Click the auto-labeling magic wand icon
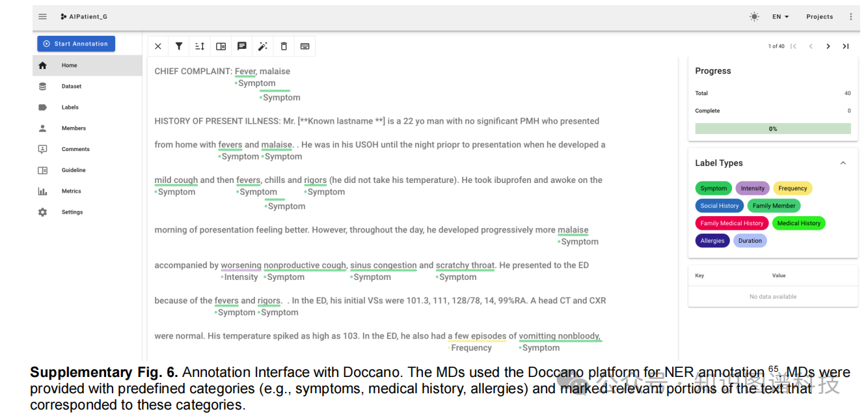This screenshot has width=868, height=418. click(x=263, y=46)
